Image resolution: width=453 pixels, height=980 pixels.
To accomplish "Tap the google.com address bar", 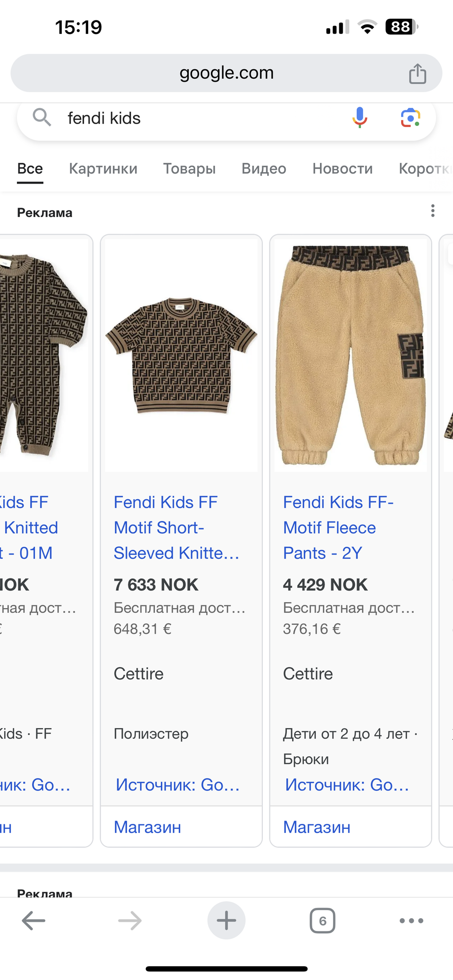I will click(x=226, y=73).
